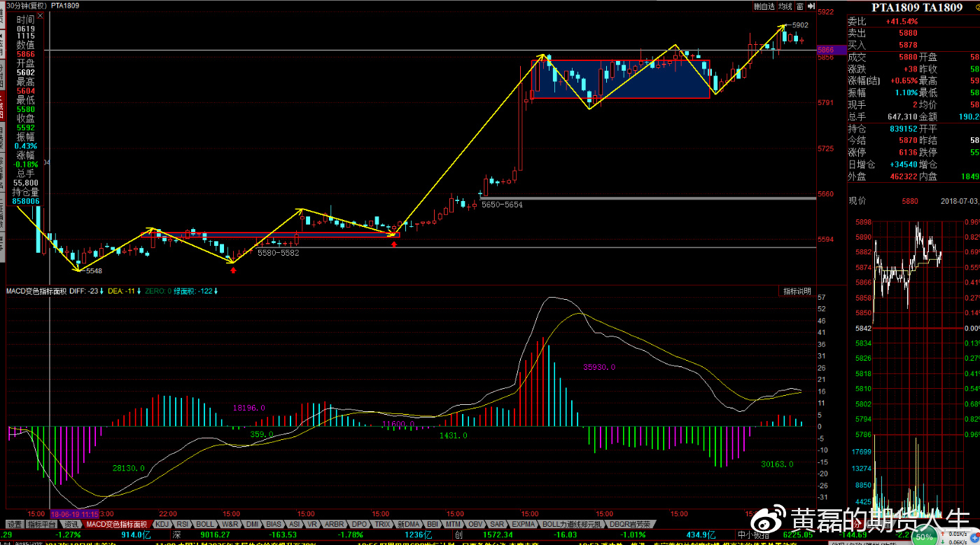
Task: Open the 设置 settings tab
Action: tap(14, 524)
